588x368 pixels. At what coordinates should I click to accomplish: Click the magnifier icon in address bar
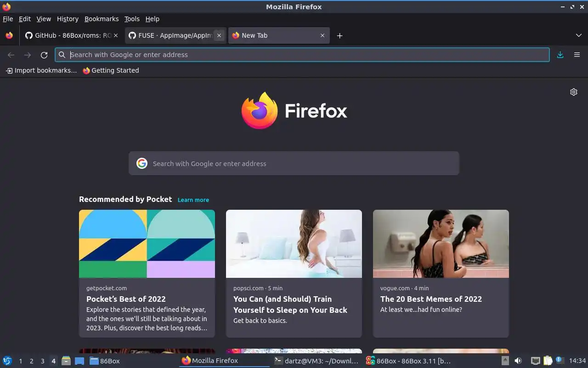62,55
